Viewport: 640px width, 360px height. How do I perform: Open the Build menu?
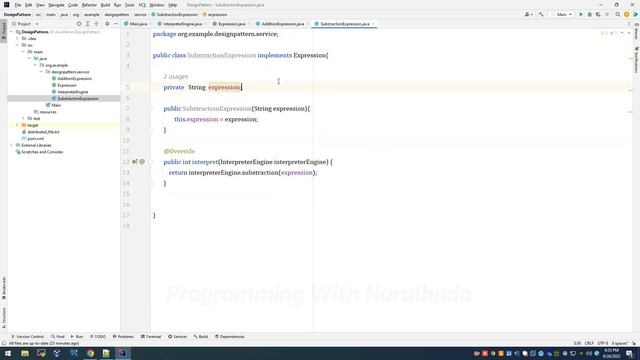click(105, 5)
